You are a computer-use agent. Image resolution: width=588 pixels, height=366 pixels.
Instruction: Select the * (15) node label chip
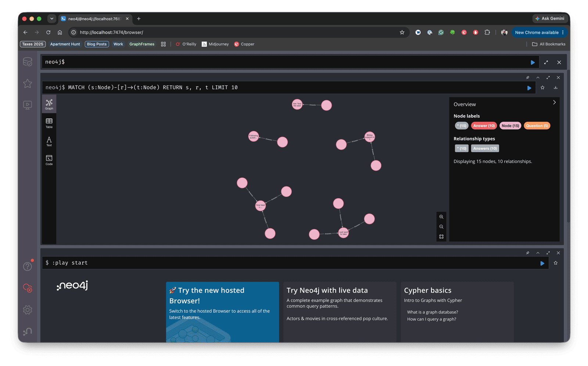pos(462,126)
